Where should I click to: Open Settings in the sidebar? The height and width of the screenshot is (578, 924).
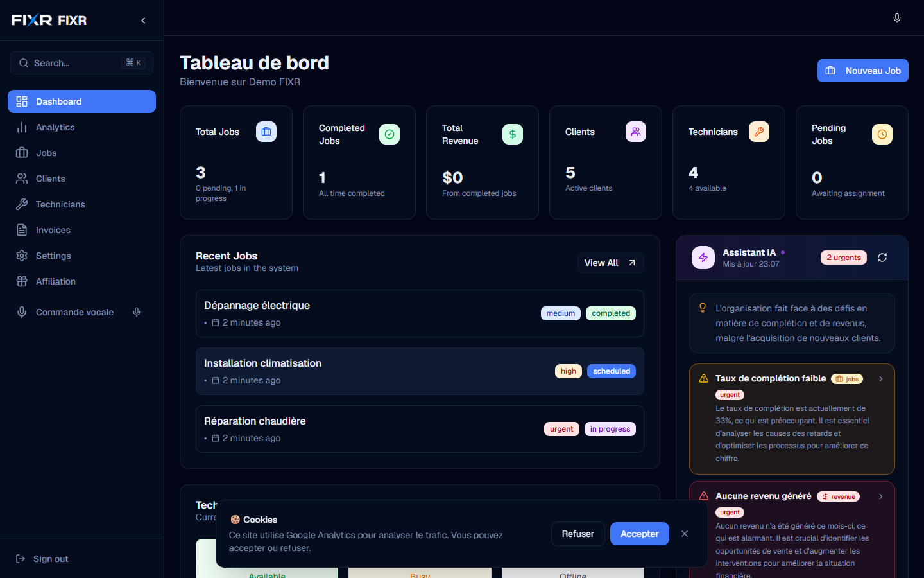[x=81, y=256]
